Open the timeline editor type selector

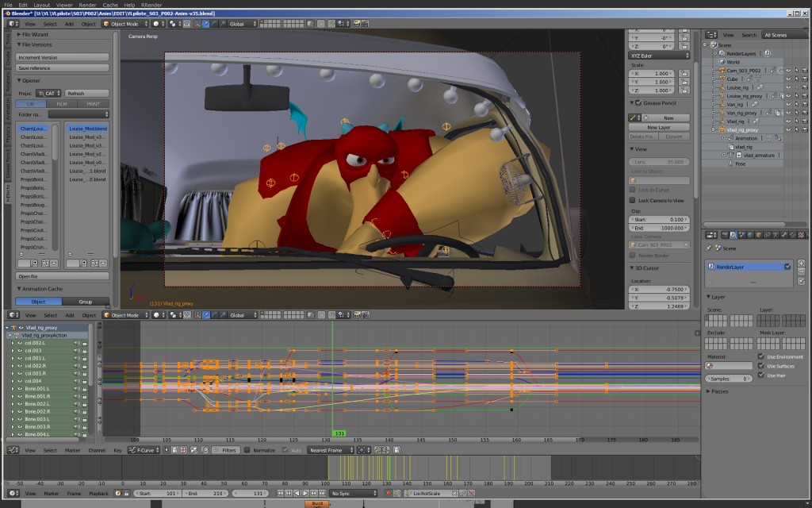pyautogui.click(x=13, y=493)
